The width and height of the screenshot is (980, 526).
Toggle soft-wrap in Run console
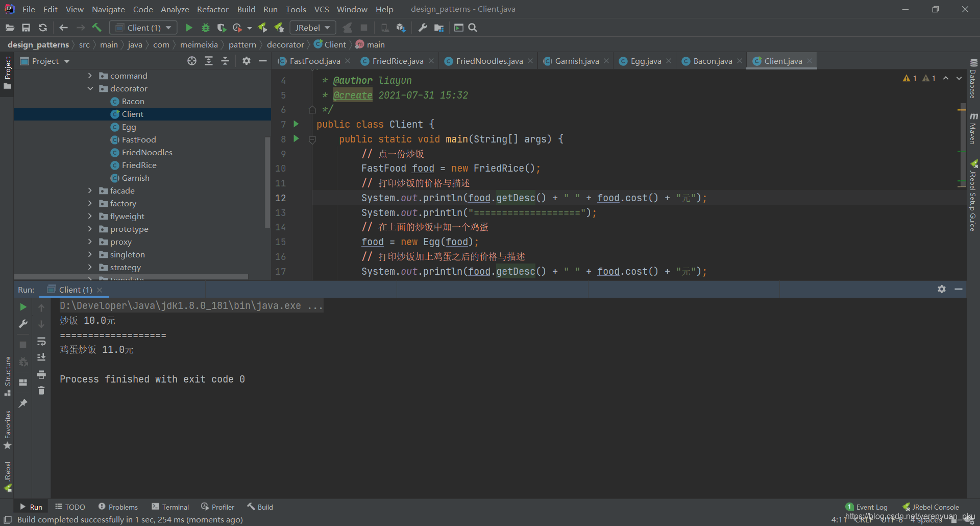point(41,341)
